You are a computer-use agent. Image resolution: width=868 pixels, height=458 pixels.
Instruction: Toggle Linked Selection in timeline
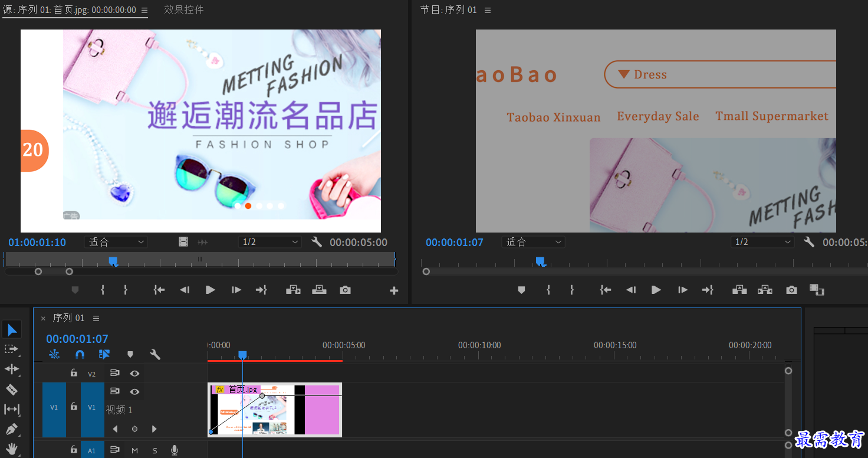coord(104,354)
